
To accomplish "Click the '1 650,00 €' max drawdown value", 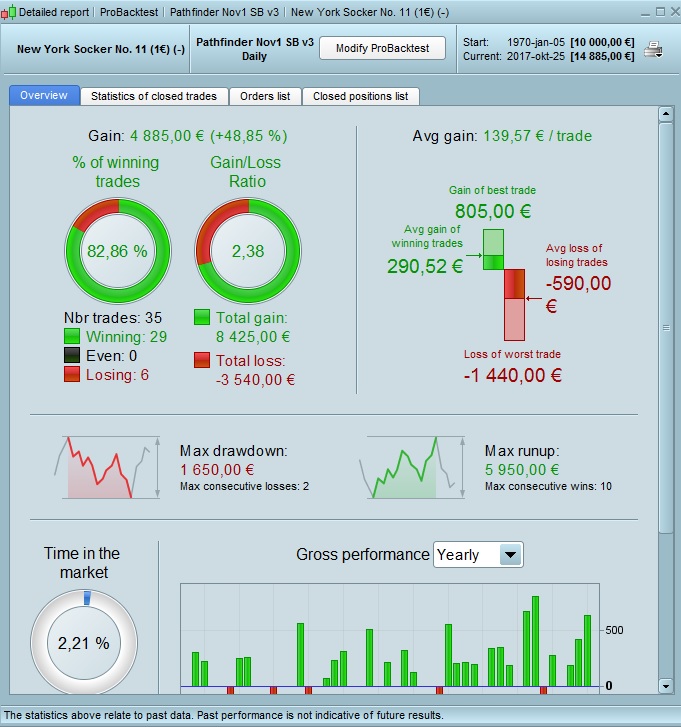I will pos(217,470).
